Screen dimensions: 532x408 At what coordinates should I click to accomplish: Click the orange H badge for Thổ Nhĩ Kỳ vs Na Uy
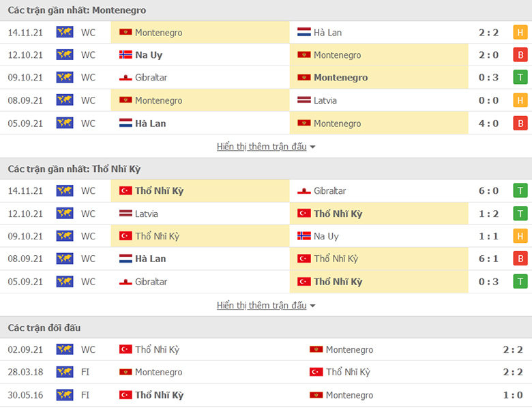coord(520,236)
